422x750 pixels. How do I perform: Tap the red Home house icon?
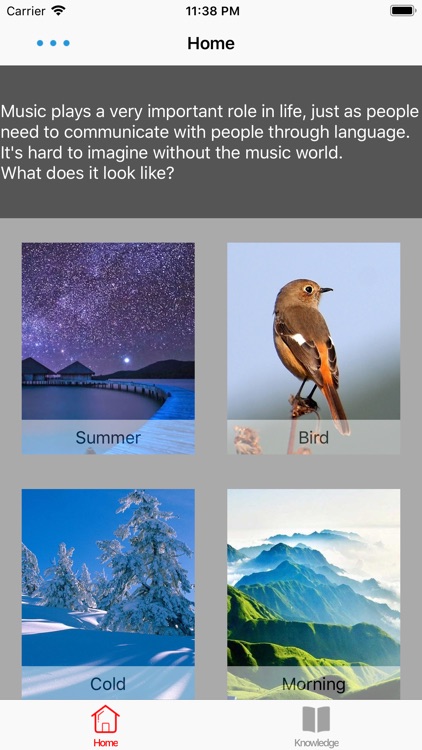point(105,719)
